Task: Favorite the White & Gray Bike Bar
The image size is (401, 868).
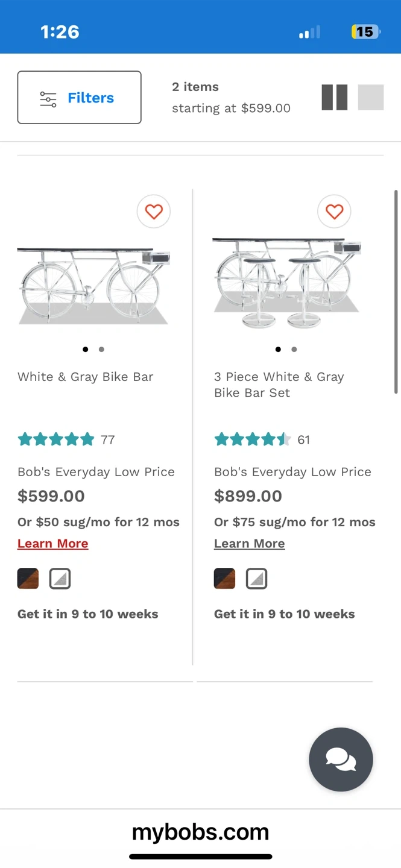Action: [x=154, y=212]
